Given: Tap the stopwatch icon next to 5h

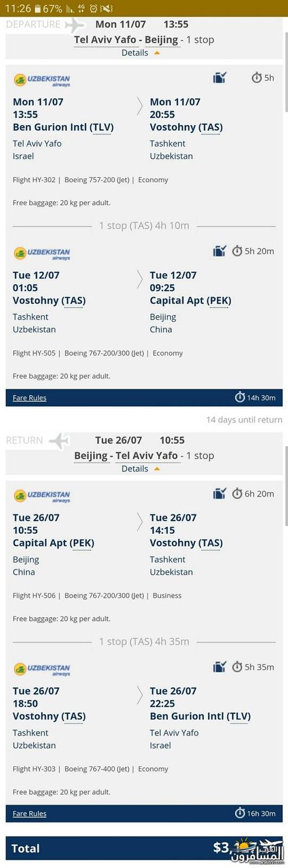Looking at the screenshot, I should (x=256, y=78).
